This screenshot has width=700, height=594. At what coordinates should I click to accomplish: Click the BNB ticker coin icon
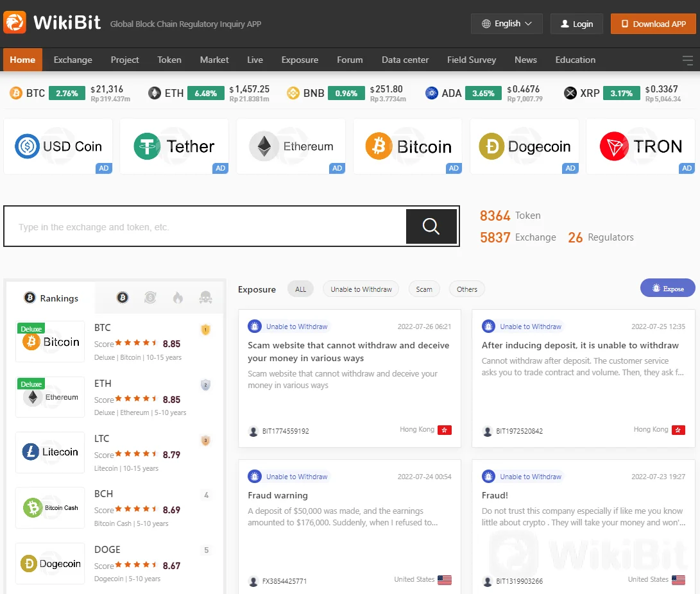[x=293, y=93]
